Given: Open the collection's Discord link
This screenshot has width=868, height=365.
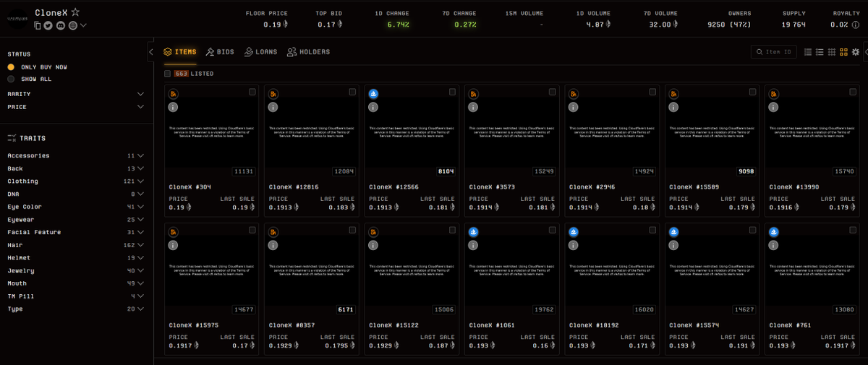Looking at the screenshot, I should coord(61,25).
